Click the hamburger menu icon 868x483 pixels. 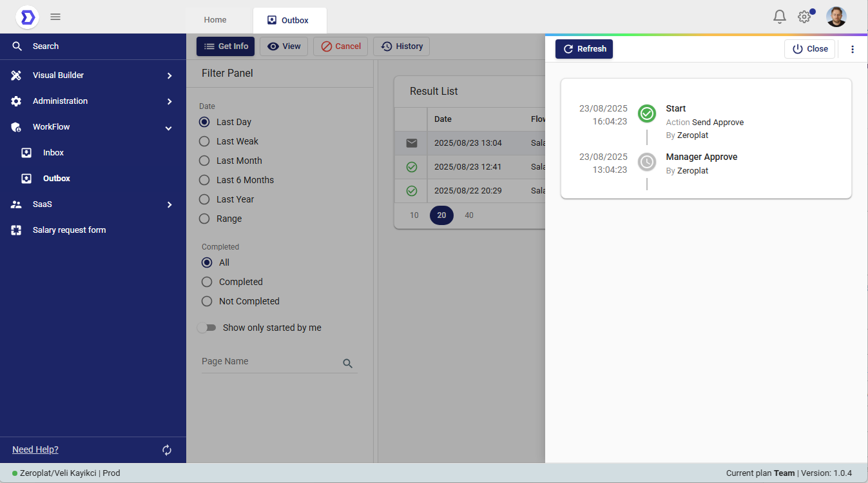point(55,17)
